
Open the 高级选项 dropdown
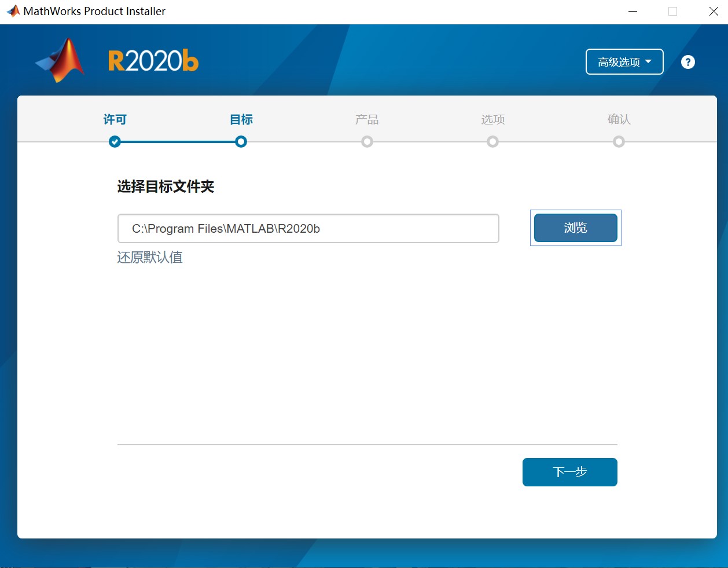pyautogui.click(x=624, y=62)
